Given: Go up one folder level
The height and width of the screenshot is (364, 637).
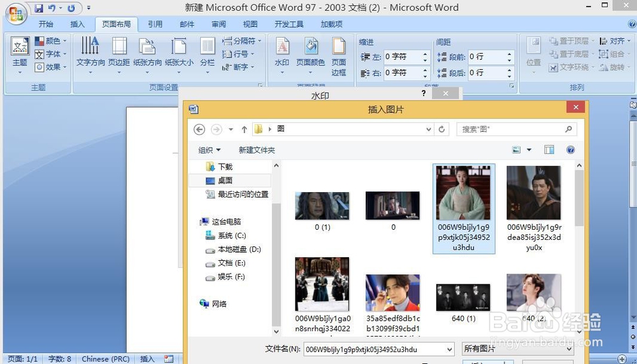Looking at the screenshot, I should [244, 129].
